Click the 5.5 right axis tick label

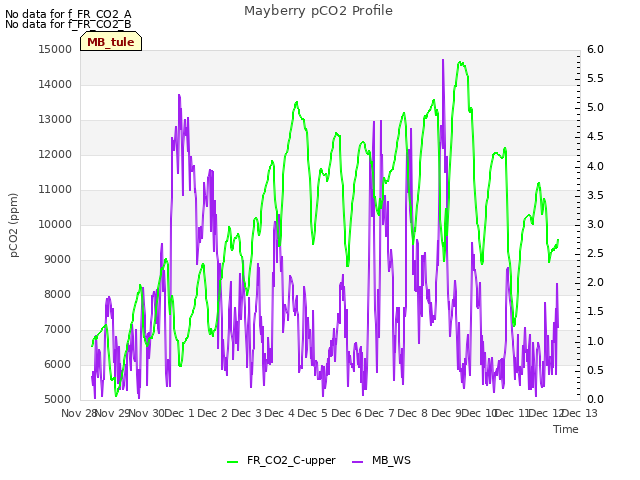click(x=595, y=78)
